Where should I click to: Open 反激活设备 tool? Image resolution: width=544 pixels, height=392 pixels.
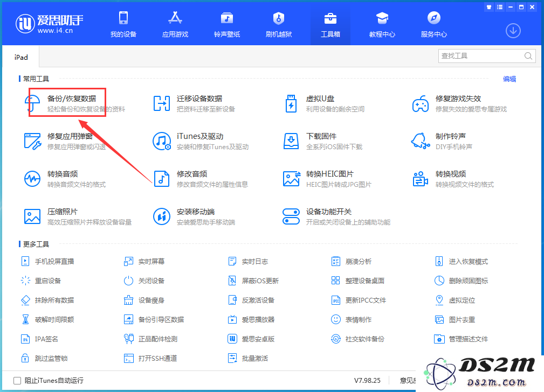tap(251, 300)
